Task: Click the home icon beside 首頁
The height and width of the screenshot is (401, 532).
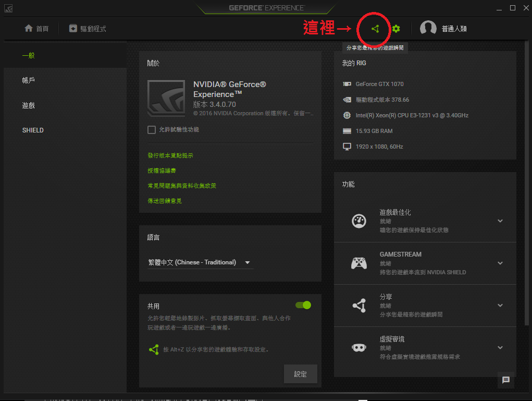Action: [29, 28]
